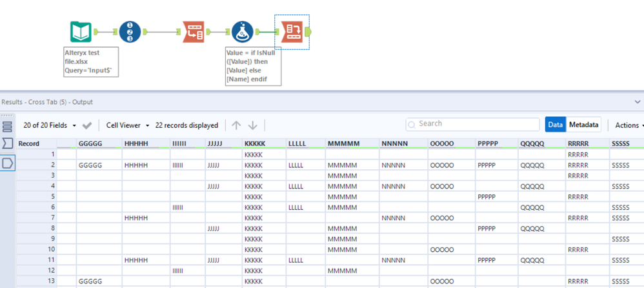This screenshot has height=288, width=644.
Task: Switch to the Data view tab
Action: click(x=556, y=125)
